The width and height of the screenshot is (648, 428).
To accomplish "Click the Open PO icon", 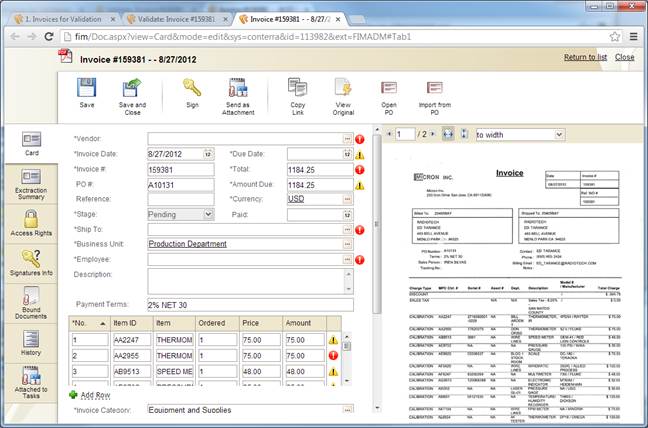I will (x=389, y=88).
